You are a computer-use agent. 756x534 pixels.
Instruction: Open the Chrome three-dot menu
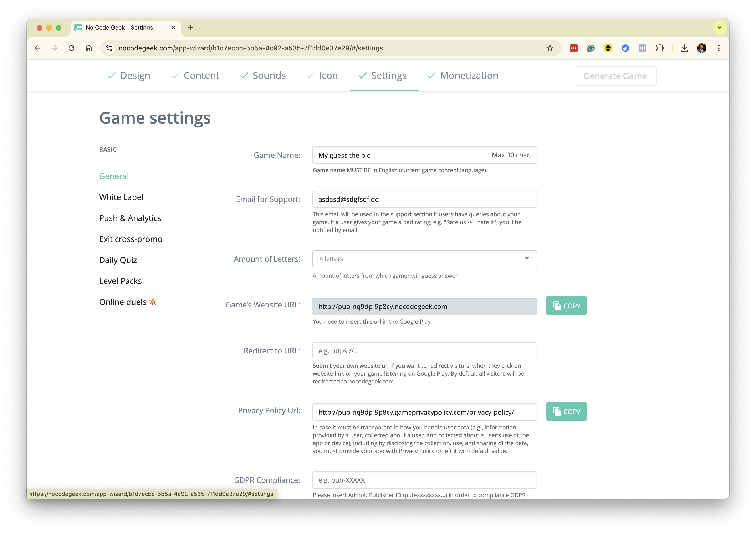point(719,48)
